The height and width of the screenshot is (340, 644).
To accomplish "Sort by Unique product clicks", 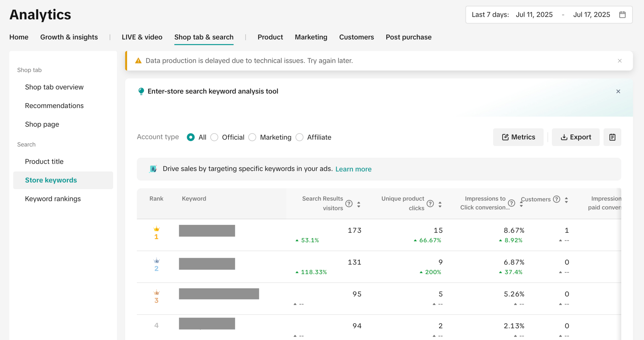I will 440,204.
